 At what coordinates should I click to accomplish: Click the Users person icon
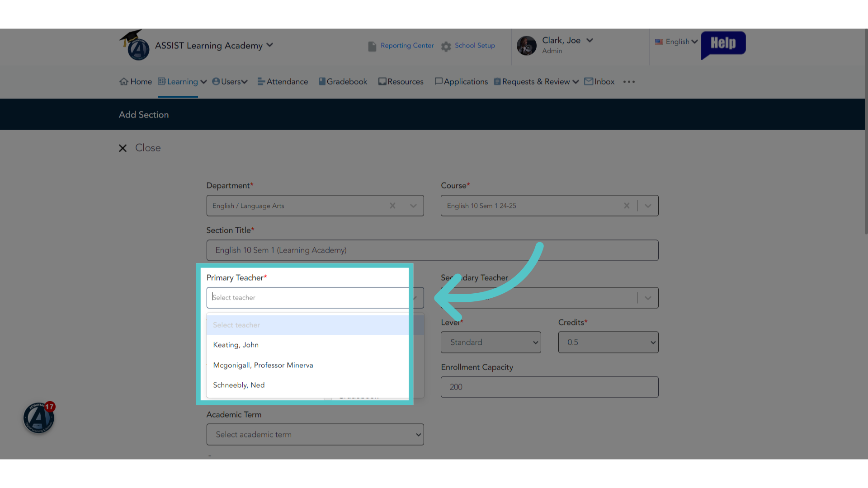pos(216,81)
